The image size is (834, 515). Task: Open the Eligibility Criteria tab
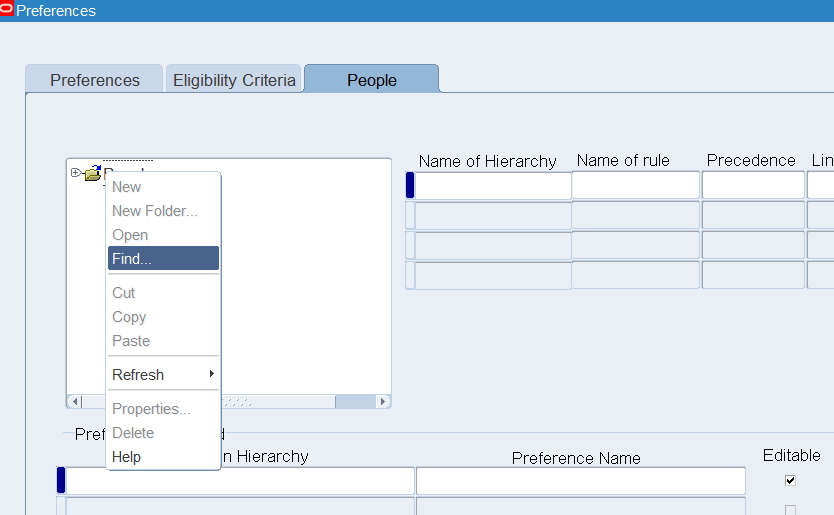point(234,79)
